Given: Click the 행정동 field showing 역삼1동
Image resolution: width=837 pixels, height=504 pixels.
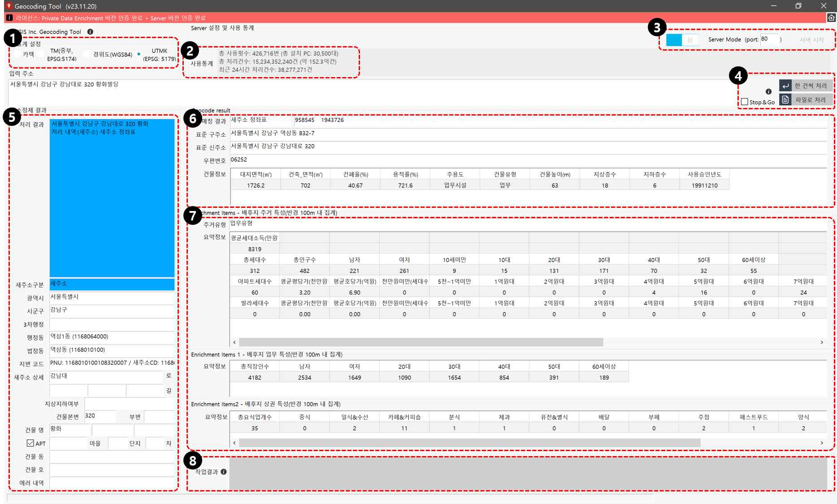Looking at the screenshot, I should (112, 337).
